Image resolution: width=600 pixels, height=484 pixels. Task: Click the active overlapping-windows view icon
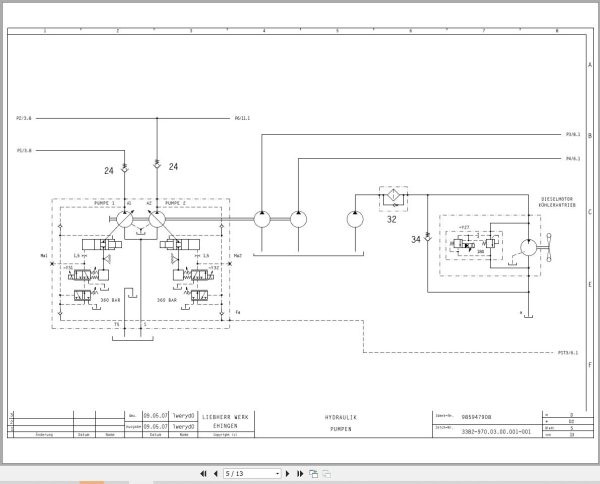[x=313, y=474]
